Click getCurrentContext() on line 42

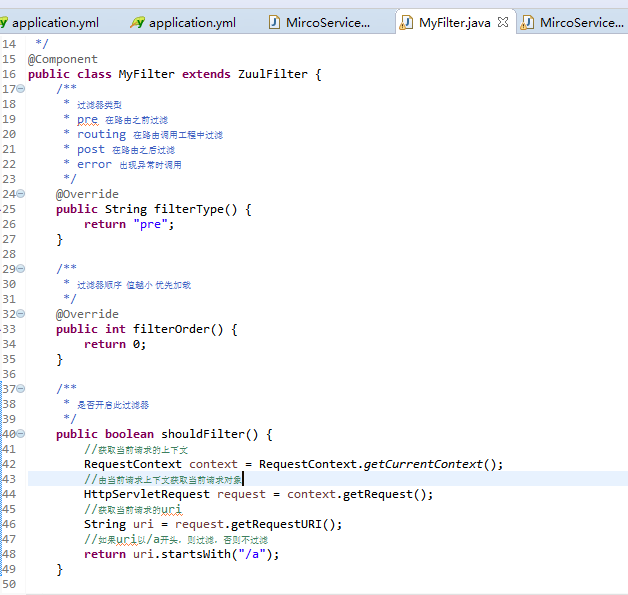tap(430, 464)
